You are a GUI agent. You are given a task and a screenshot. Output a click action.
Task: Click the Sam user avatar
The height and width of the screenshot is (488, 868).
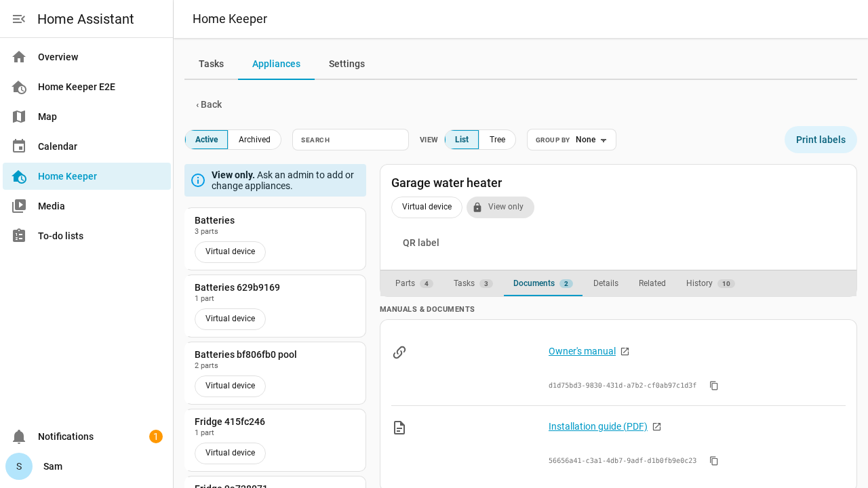pyautogui.click(x=19, y=466)
